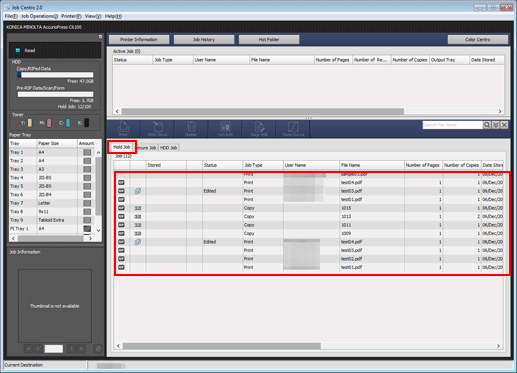Switch to the Secure Job tab
The width and height of the screenshot is (517, 373).
(x=146, y=148)
